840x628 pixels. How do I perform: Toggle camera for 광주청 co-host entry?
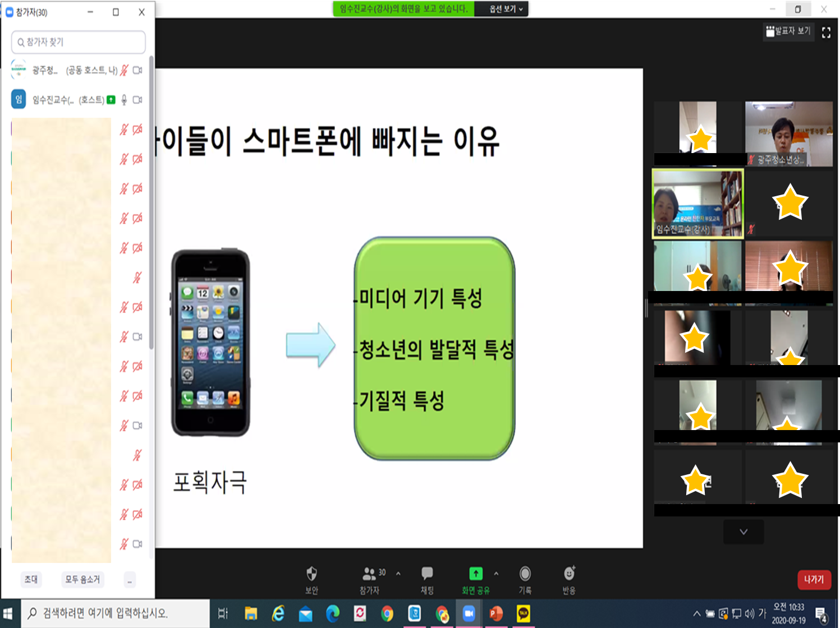coord(137,70)
